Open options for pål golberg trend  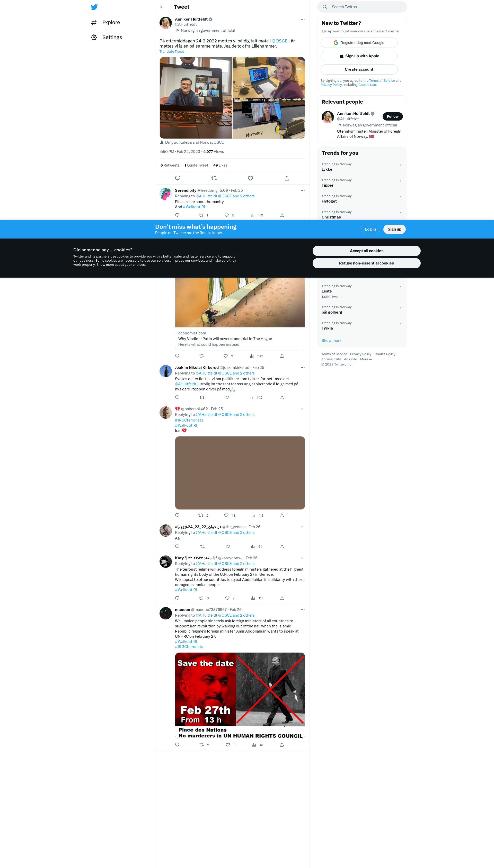click(400, 308)
